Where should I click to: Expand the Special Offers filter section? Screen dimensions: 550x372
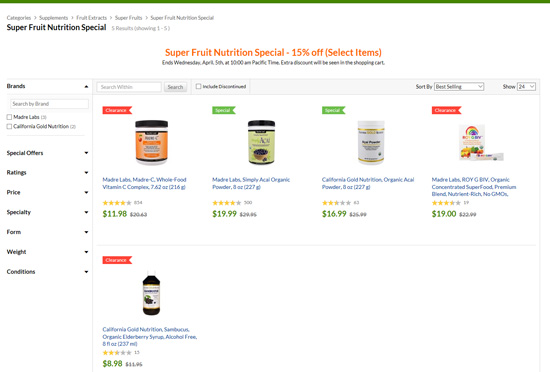pyautogui.click(x=47, y=153)
